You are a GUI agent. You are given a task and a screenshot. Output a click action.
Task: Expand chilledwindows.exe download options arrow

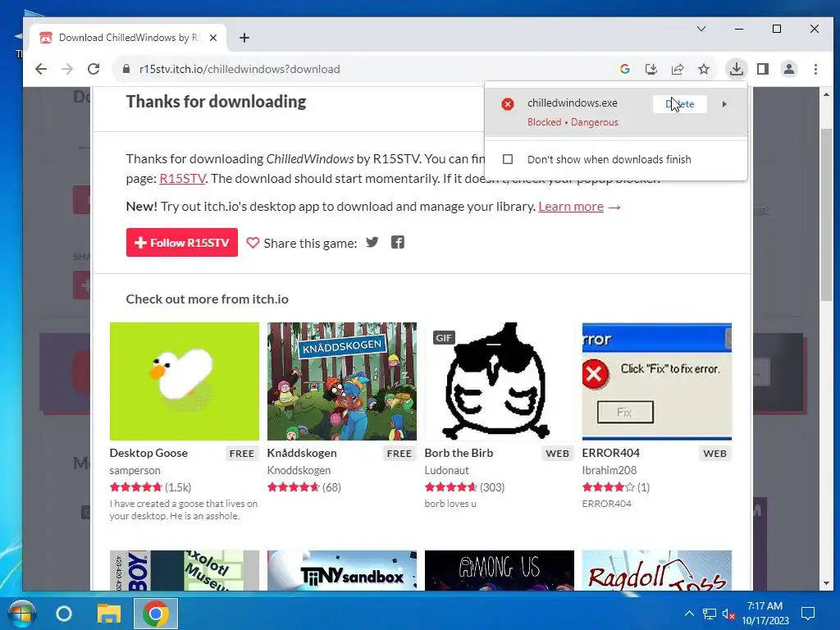pos(724,104)
